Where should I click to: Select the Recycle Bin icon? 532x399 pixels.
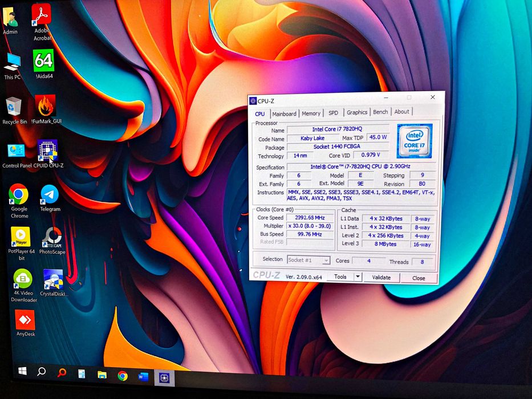[x=14, y=111]
